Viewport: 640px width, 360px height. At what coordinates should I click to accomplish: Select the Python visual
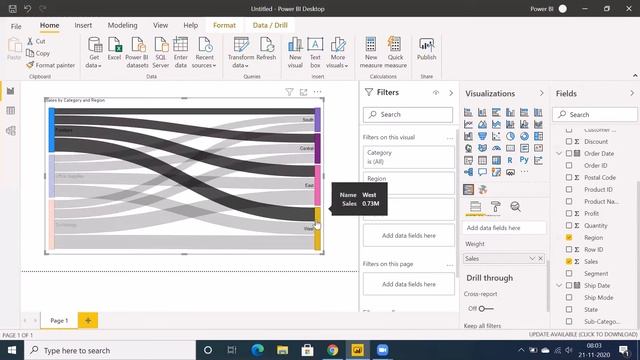(x=524, y=160)
